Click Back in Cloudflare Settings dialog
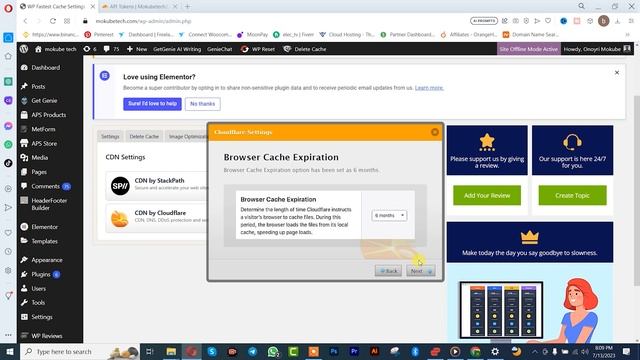 (388, 271)
